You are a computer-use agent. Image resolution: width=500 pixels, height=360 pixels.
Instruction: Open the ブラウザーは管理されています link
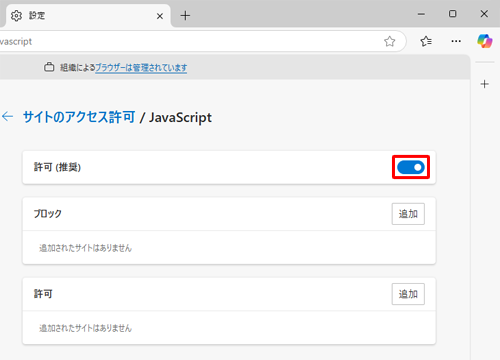[141, 68]
